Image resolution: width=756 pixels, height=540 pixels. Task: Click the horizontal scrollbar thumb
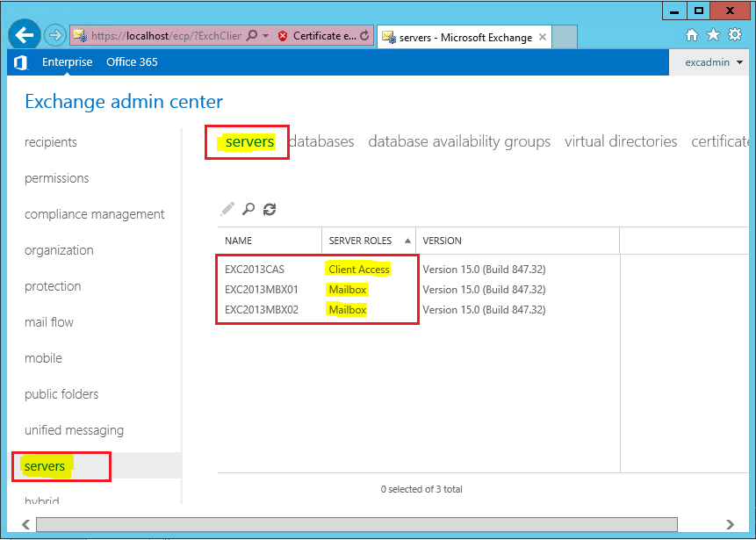point(356,524)
